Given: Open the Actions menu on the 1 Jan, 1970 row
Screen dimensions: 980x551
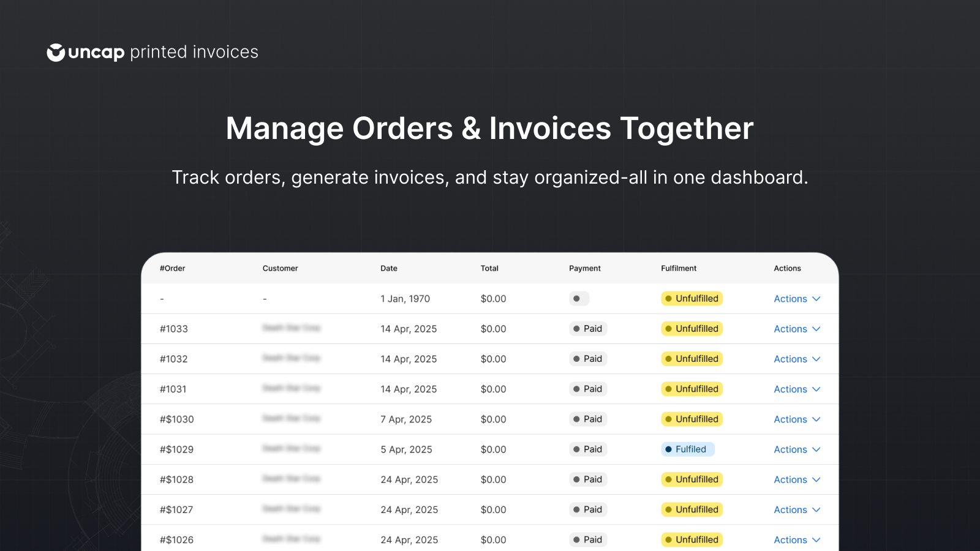Looking at the screenshot, I should click(x=796, y=299).
